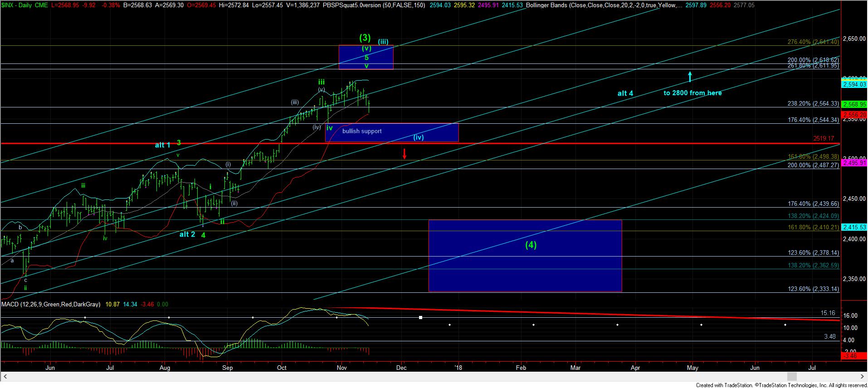Click the green 2,568.95 price marker
This screenshot has width=868, height=388.
(854, 104)
